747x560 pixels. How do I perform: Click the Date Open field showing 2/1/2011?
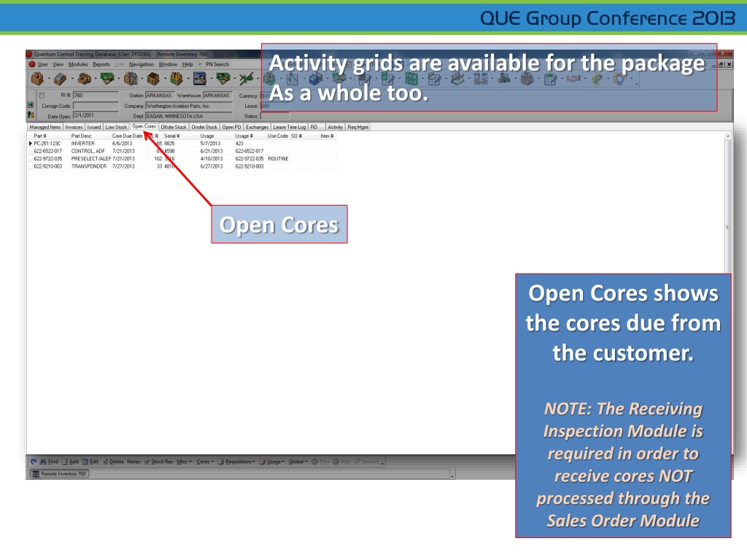96,116
